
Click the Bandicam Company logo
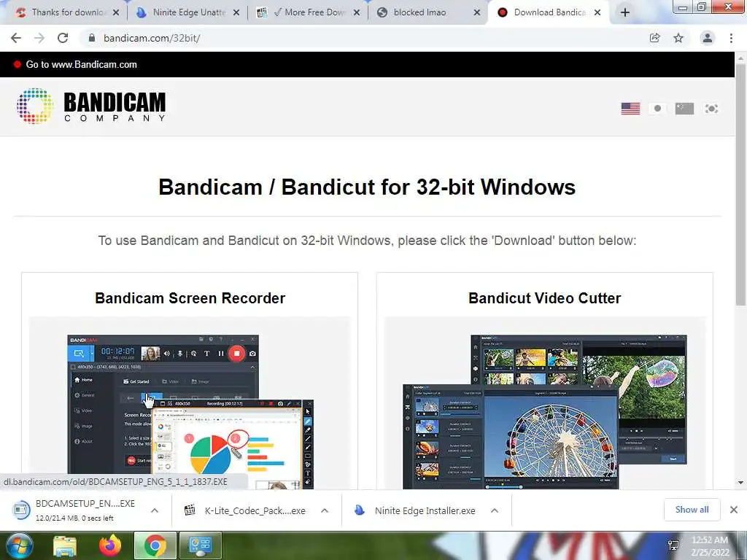point(91,106)
